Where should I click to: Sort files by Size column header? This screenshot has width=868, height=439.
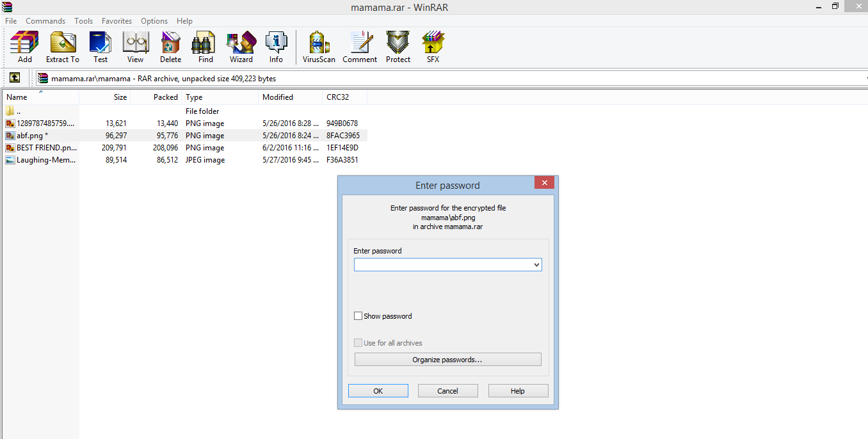click(104, 97)
